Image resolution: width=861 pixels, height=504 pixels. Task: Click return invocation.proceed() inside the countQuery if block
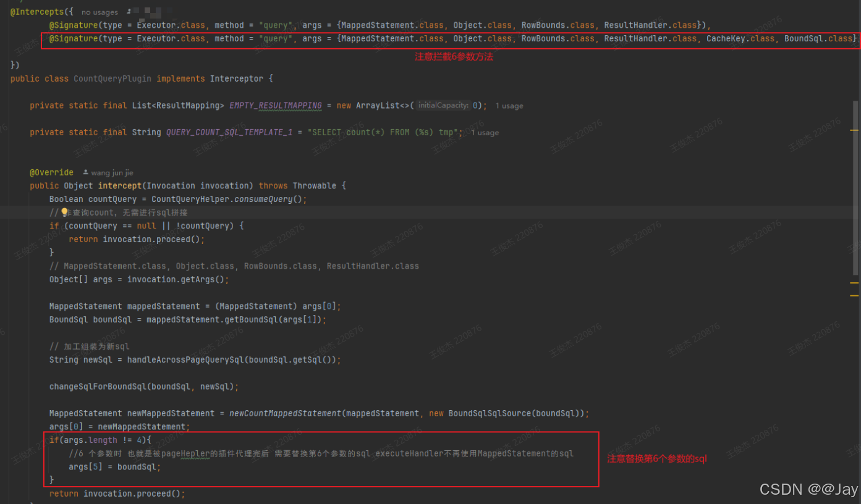click(137, 239)
